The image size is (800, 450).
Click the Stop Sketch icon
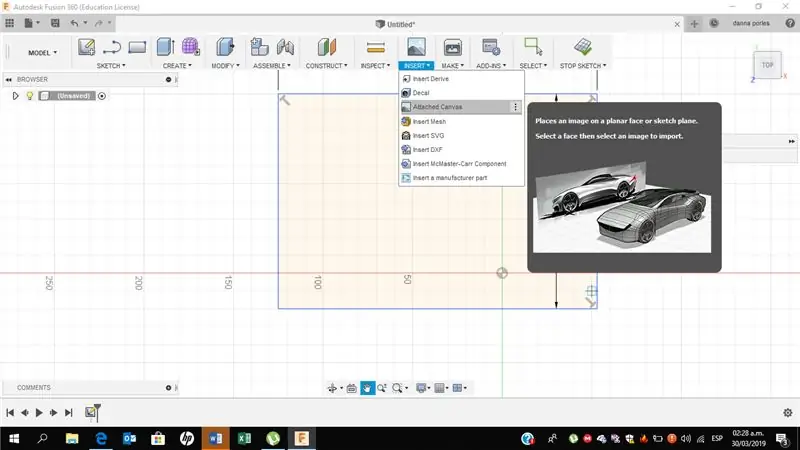coord(583,47)
